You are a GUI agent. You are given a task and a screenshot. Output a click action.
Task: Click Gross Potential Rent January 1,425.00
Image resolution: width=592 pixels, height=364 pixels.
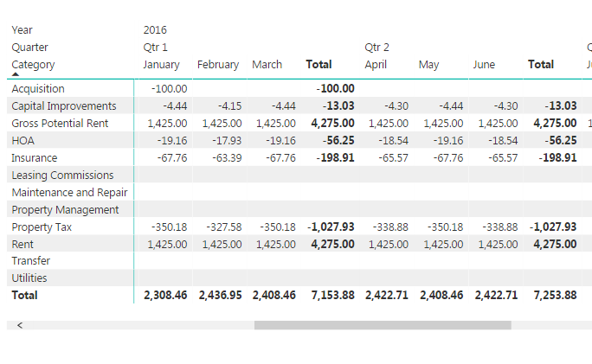tap(167, 124)
